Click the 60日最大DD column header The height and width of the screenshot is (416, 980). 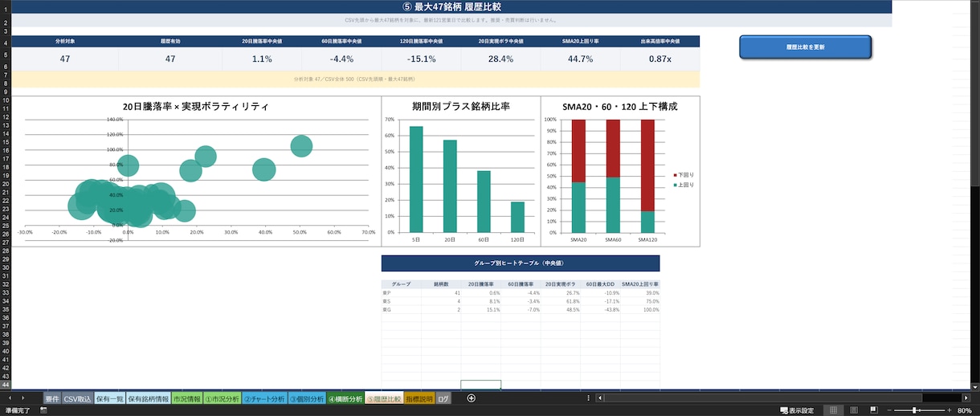(x=600, y=284)
